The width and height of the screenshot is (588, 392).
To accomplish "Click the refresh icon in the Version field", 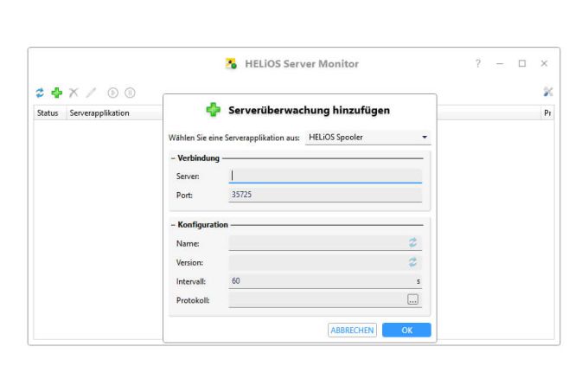I will 412,262.
